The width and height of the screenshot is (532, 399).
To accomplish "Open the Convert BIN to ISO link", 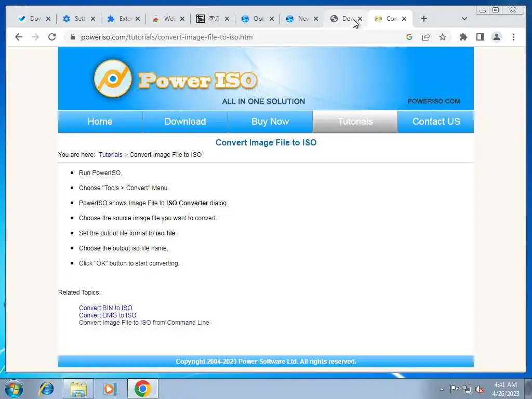I will pos(105,308).
